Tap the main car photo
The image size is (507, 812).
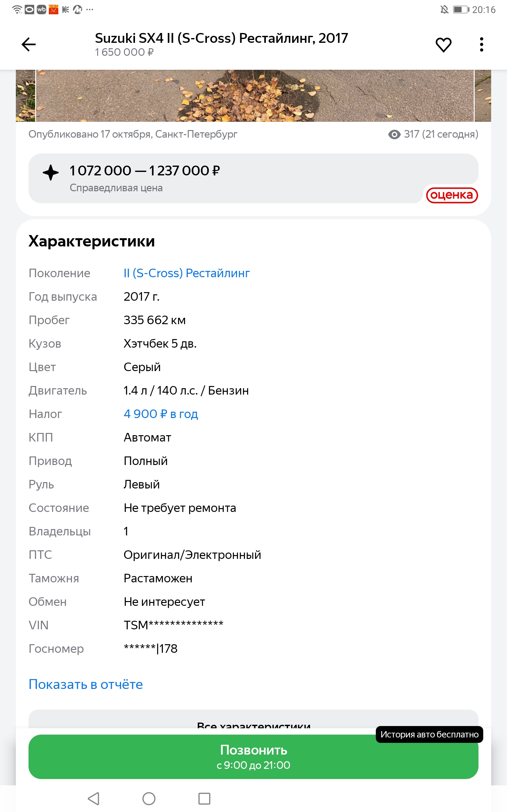coord(254,96)
